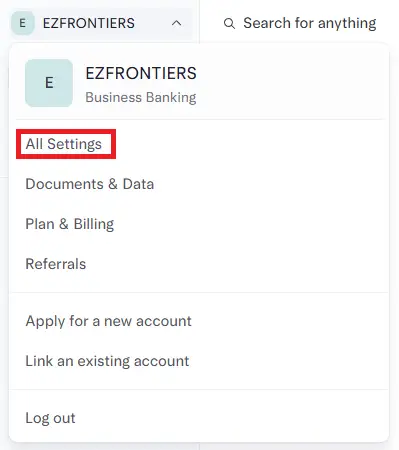Select Link an existing account
This screenshot has width=399, height=450.
[x=107, y=361]
